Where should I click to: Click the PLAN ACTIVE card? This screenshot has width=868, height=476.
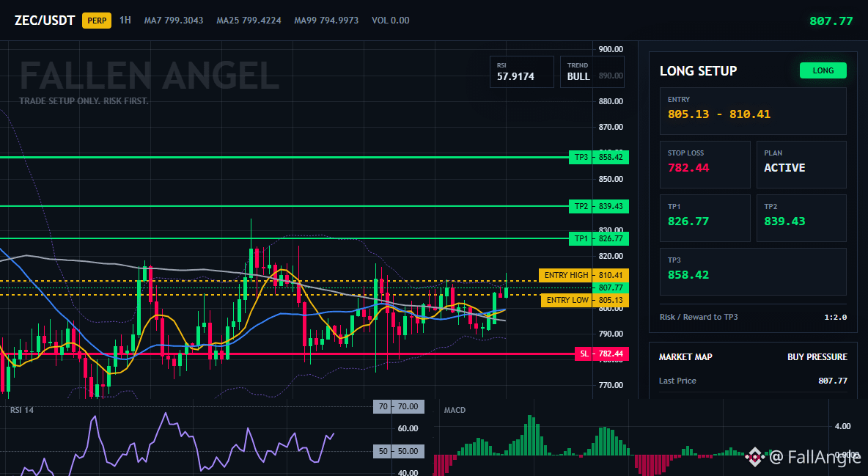coord(801,164)
